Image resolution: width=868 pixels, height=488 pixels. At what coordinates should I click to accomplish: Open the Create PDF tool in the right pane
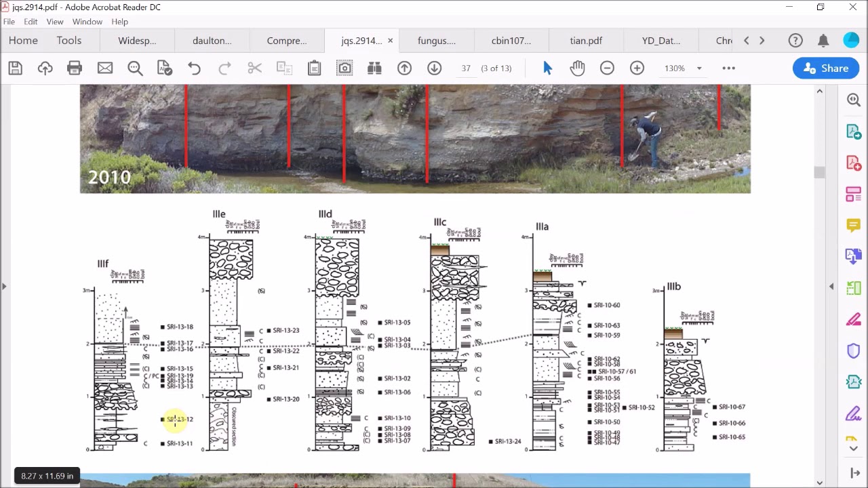(x=853, y=163)
